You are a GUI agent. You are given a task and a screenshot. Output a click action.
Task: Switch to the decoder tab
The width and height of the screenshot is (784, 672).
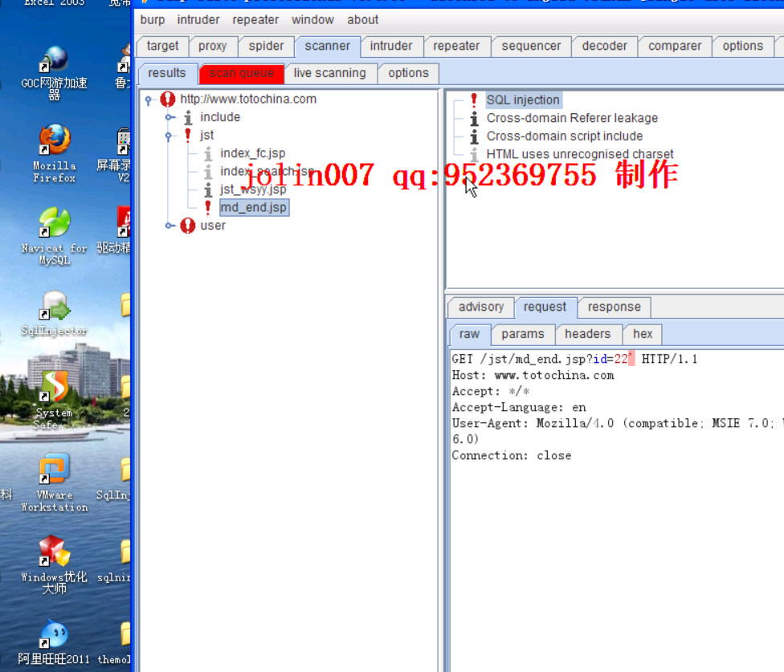605,46
